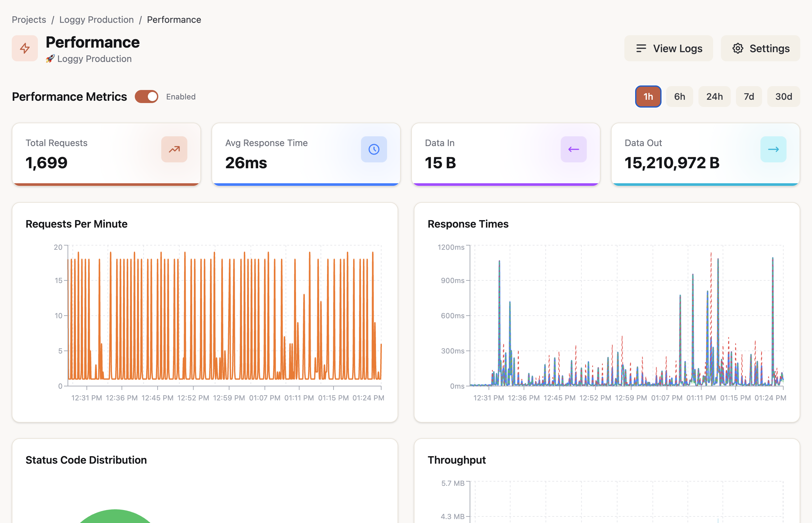Image resolution: width=812 pixels, height=523 pixels.
Task: Click the trending-up icon in Total Requests card
Action: tap(174, 149)
